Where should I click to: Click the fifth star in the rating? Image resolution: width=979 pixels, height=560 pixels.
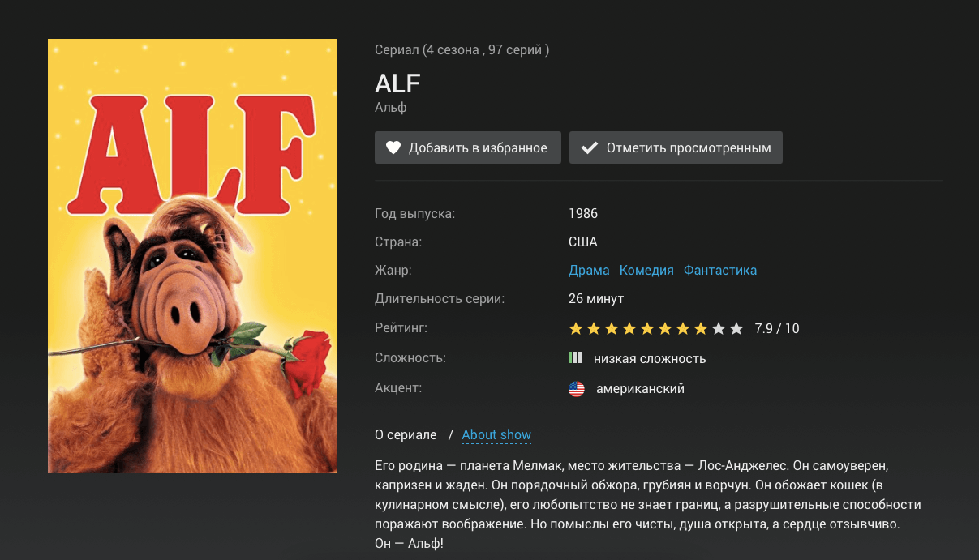tap(647, 329)
